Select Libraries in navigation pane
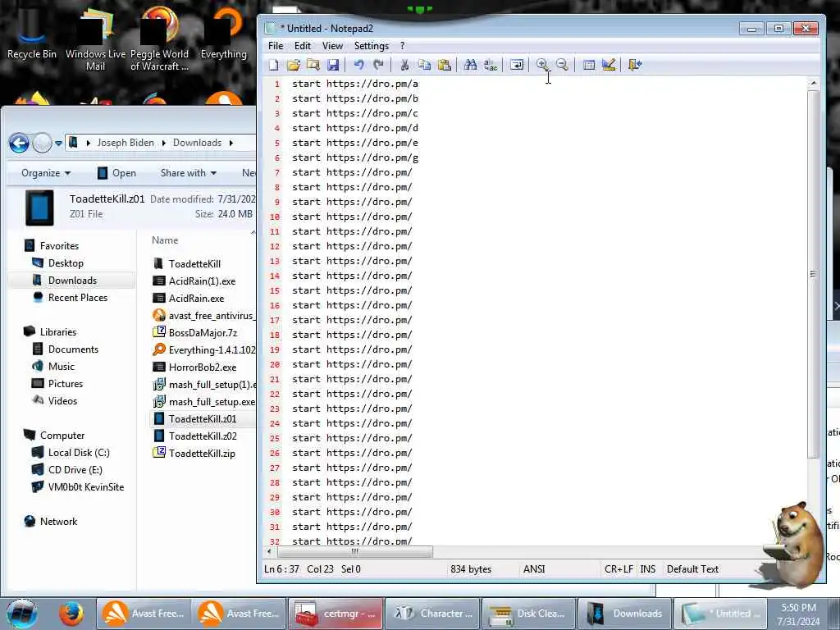The image size is (840, 630). click(50, 332)
